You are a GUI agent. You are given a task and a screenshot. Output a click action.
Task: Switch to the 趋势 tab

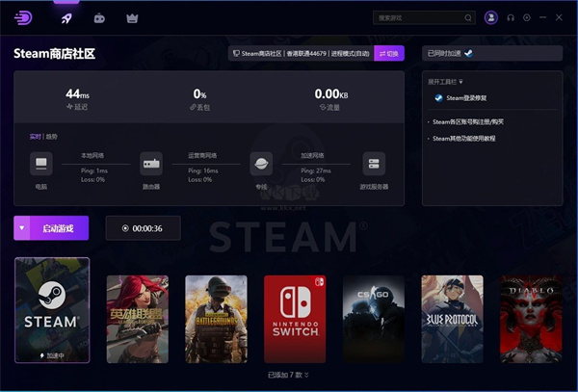click(x=52, y=137)
